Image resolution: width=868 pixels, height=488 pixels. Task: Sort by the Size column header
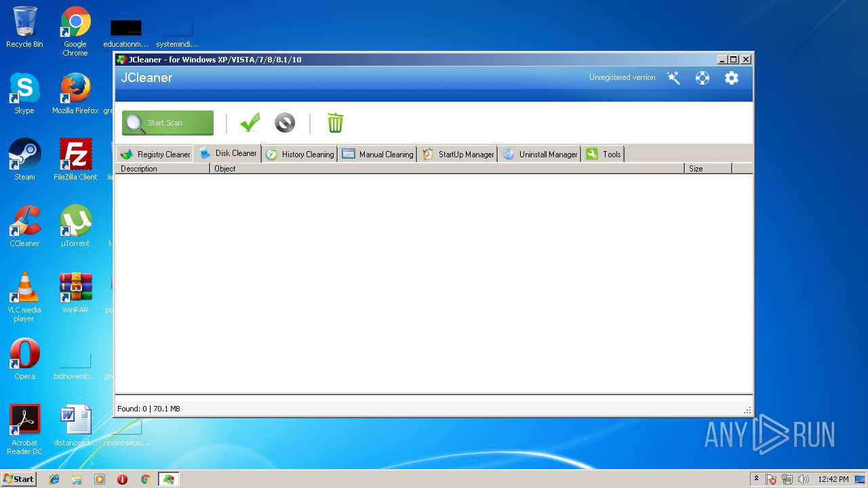coord(709,169)
